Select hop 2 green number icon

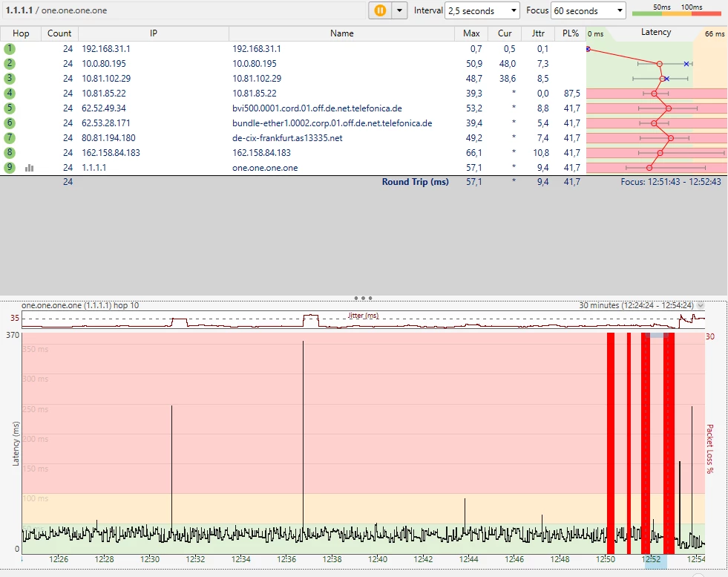coord(10,64)
